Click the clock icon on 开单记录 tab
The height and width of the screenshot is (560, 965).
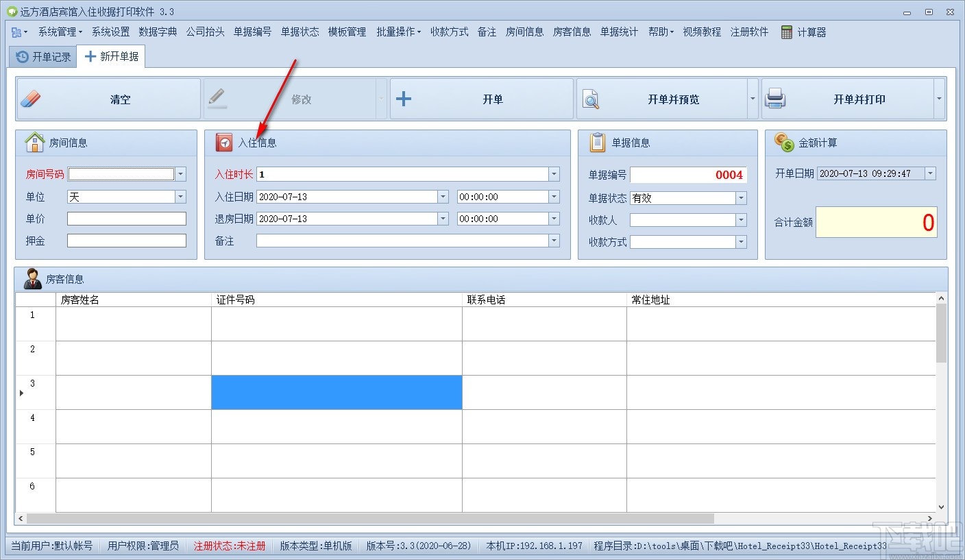pos(23,57)
